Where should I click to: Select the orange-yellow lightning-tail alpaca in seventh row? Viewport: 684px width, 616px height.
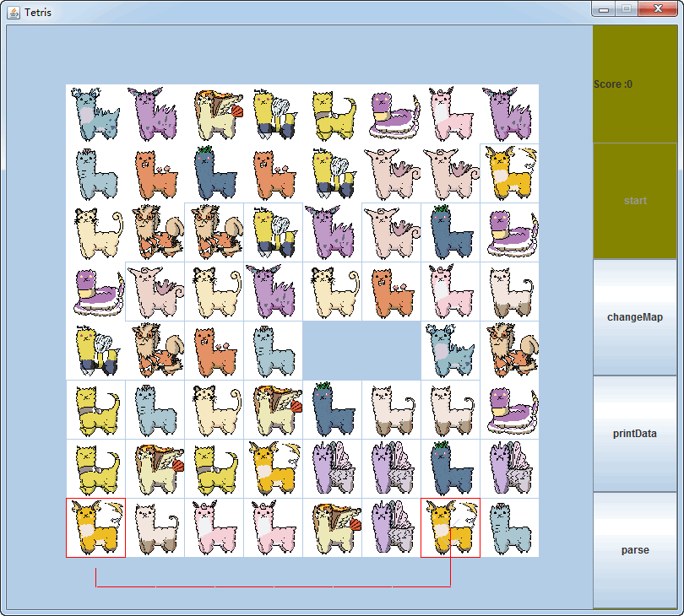coord(273,468)
